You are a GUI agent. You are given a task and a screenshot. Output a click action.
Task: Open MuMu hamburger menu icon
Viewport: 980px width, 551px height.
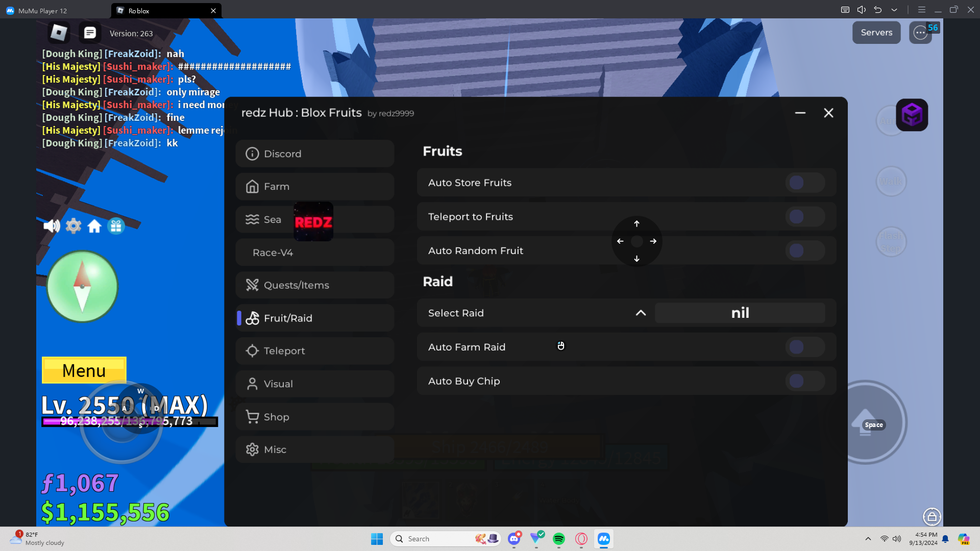click(x=921, y=10)
